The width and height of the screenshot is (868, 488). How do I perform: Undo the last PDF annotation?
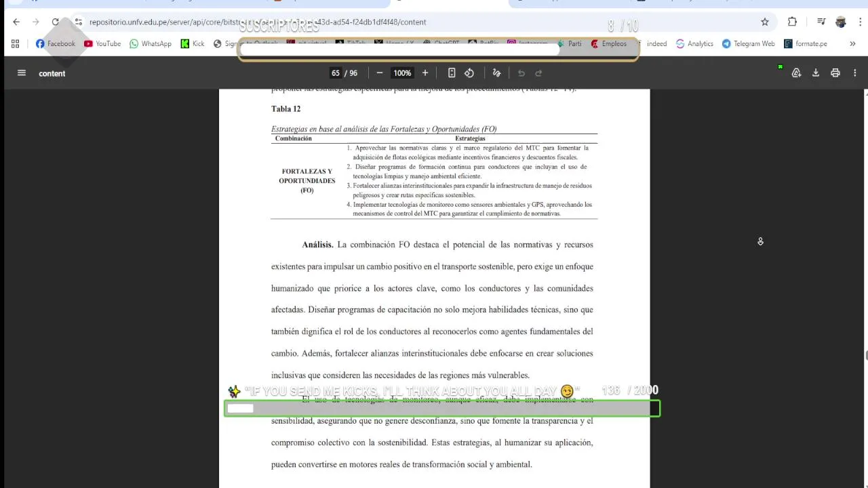coord(521,73)
